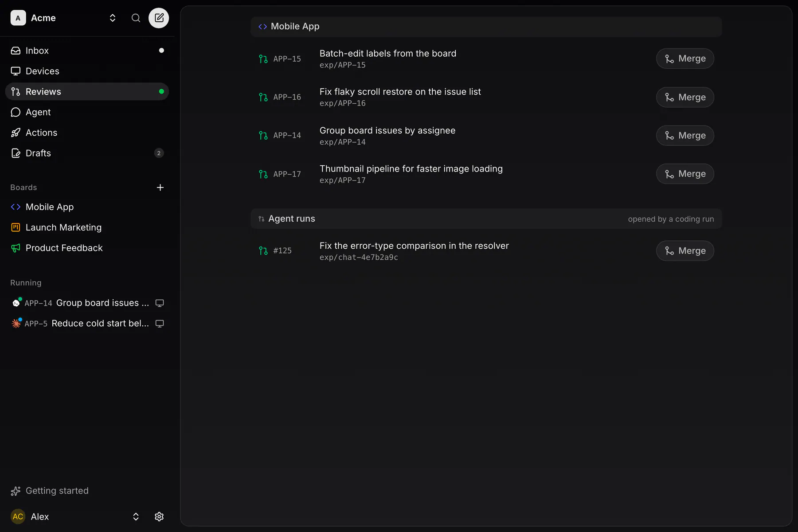Screen dimensions: 798x532
Task: Click the Agent runs group header
Action: (x=486, y=219)
